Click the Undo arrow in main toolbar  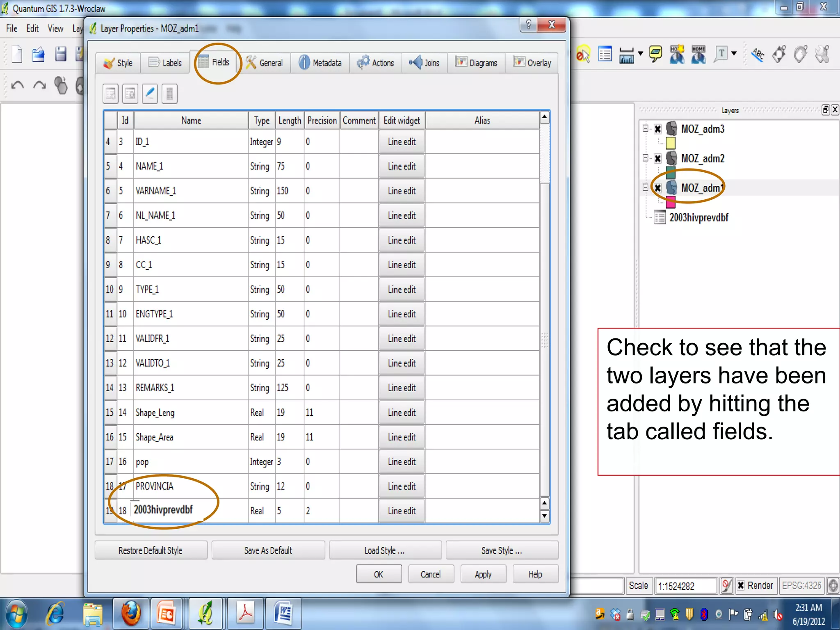click(x=18, y=85)
